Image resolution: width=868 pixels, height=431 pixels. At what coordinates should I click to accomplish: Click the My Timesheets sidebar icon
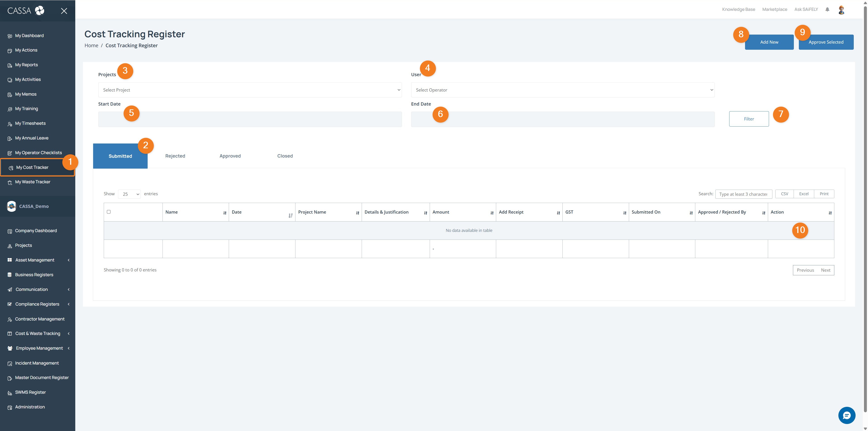tap(10, 123)
